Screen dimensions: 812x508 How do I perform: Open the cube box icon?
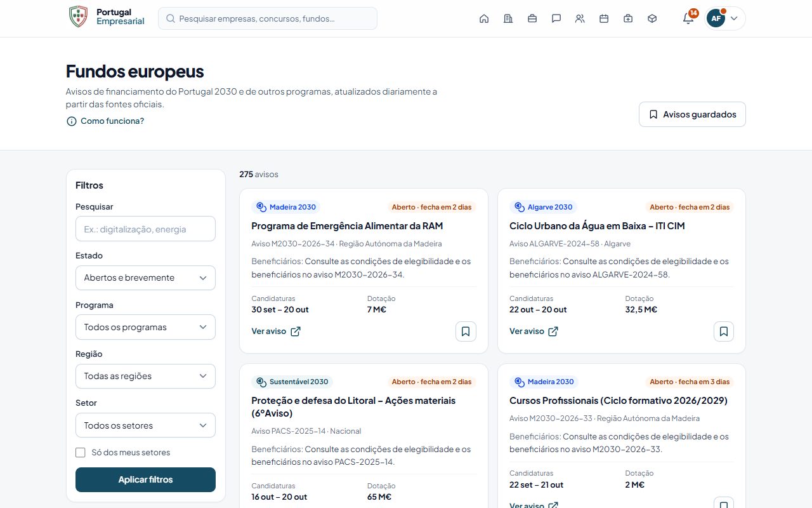pos(652,18)
